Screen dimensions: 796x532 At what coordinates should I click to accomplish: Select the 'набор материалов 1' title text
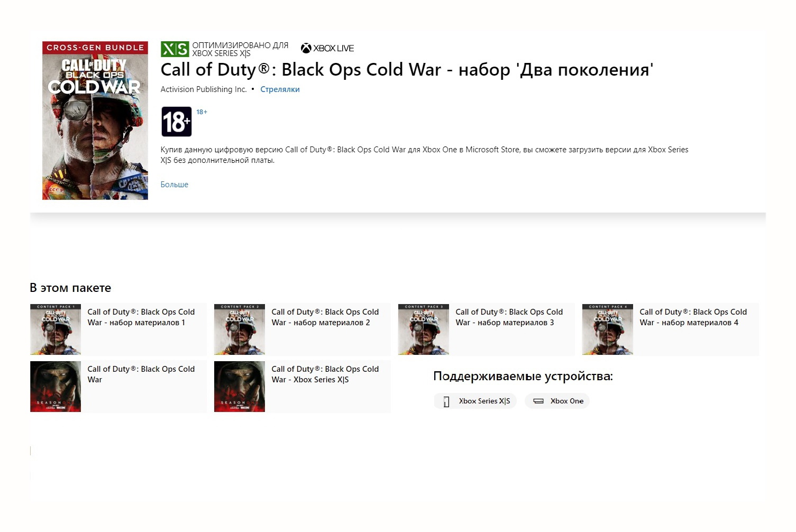[141, 317]
